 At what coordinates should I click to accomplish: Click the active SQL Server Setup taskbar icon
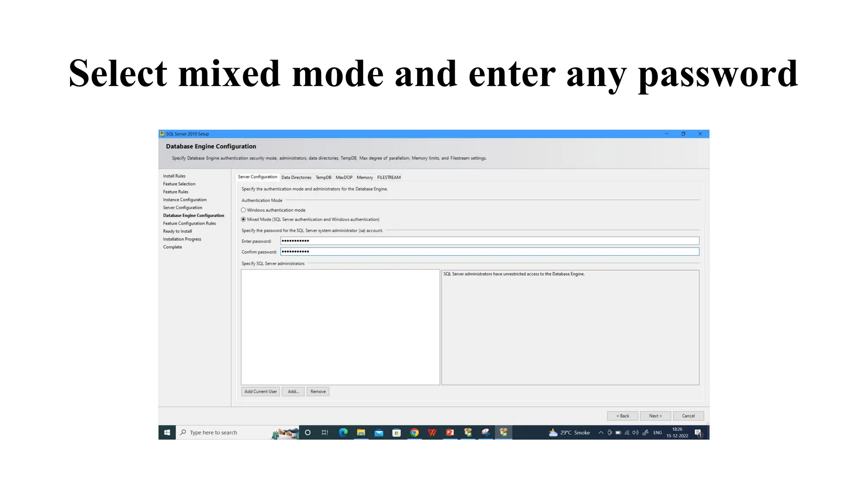coord(504,433)
